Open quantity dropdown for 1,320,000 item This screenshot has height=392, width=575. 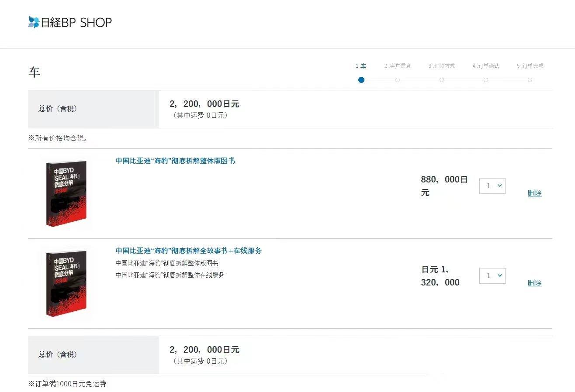(492, 276)
